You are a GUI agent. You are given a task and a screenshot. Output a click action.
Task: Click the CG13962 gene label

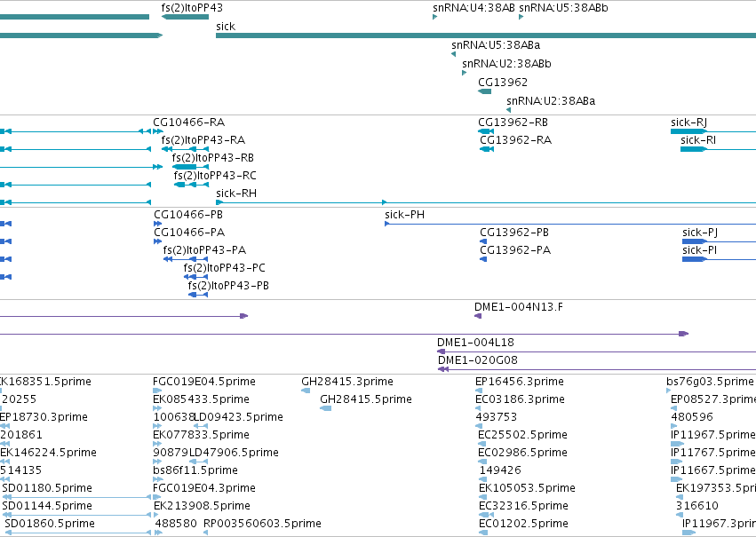point(503,83)
